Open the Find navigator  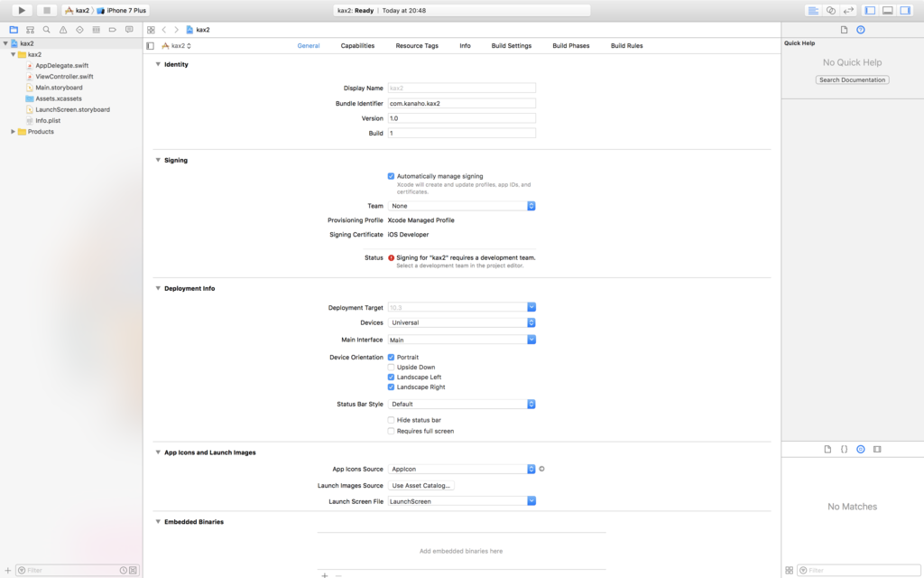tap(47, 30)
